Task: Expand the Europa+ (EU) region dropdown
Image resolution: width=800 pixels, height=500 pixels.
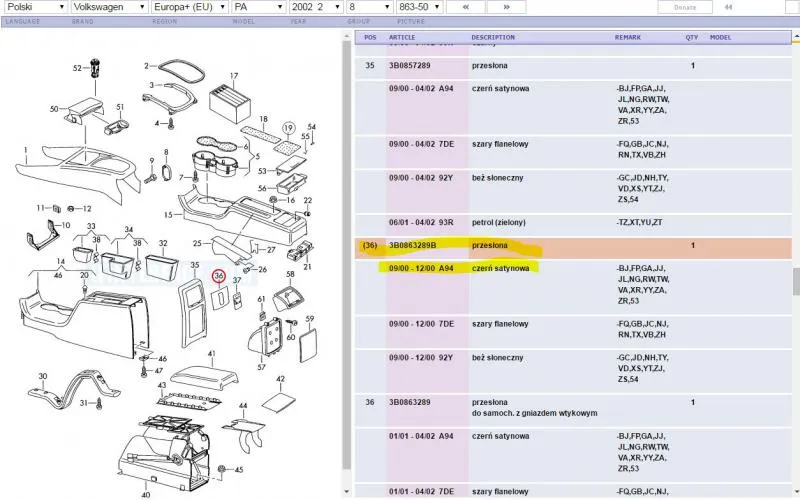Action: coord(189,7)
